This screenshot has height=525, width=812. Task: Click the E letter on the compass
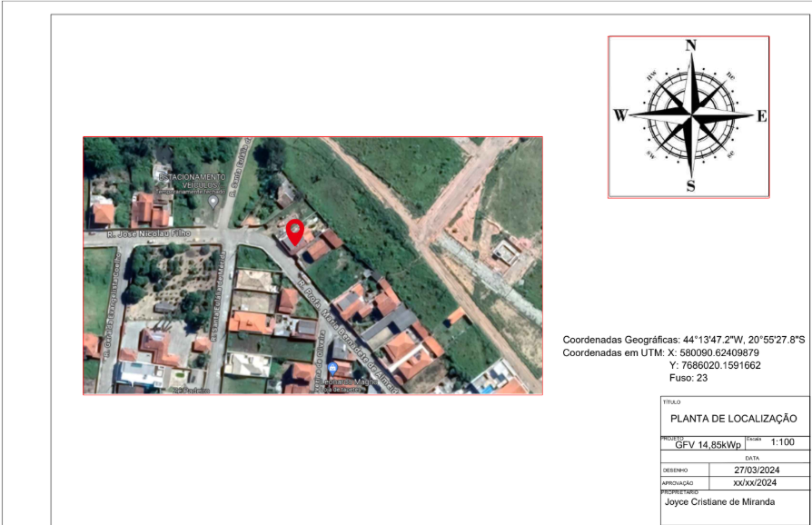click(762, 115)
